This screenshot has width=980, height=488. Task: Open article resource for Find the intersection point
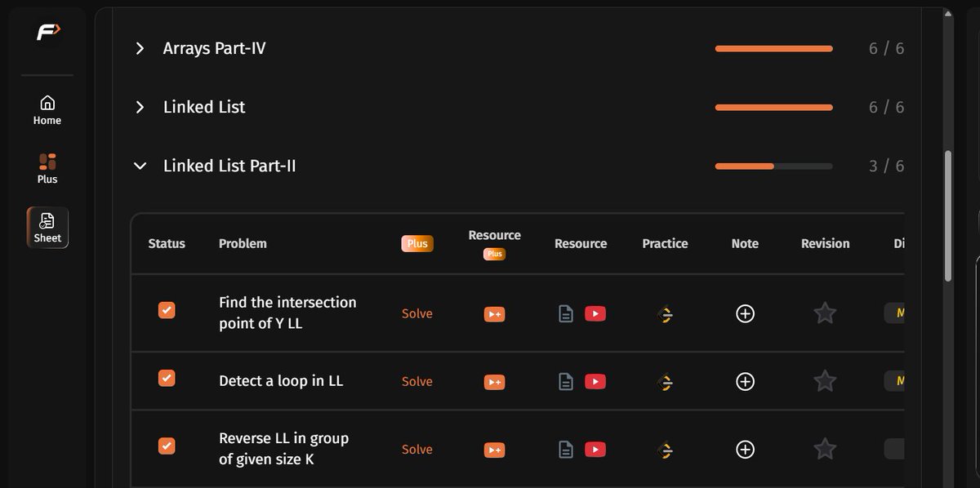click(x=565, y=313)
